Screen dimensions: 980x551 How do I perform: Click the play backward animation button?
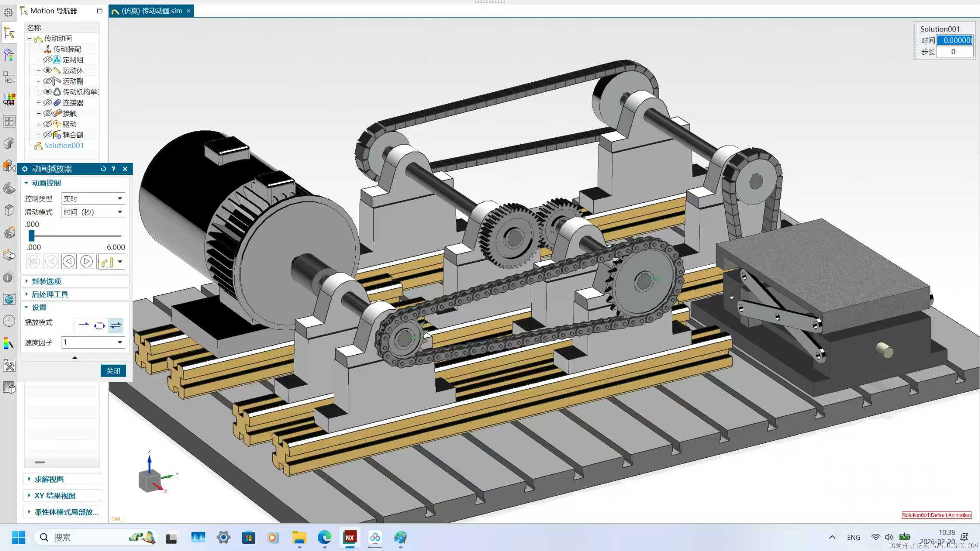coord(69,261)
